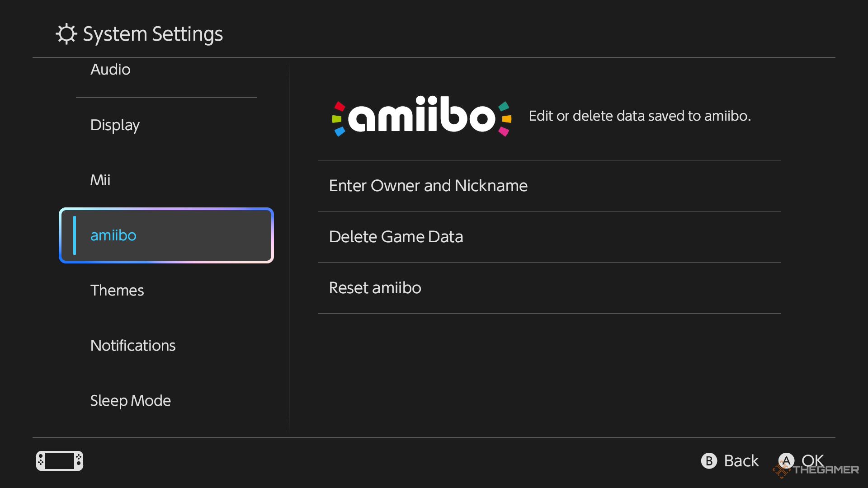This screenshot has width=868, height=488.
Task: Select Mii in the sidebar
Action: pyautogui.click(x=100, y=180)
